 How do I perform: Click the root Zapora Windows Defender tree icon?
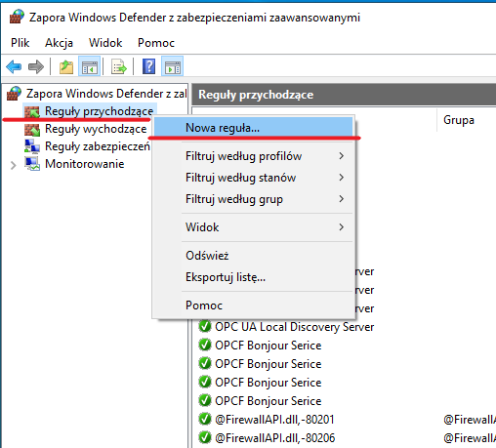coord(14,94)
